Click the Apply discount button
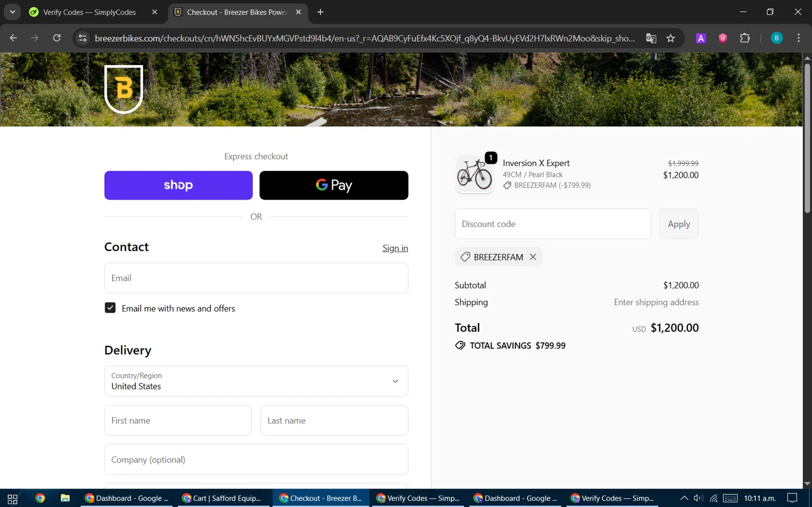This screenshot has width=812, height=507. (x=679, y=224)
